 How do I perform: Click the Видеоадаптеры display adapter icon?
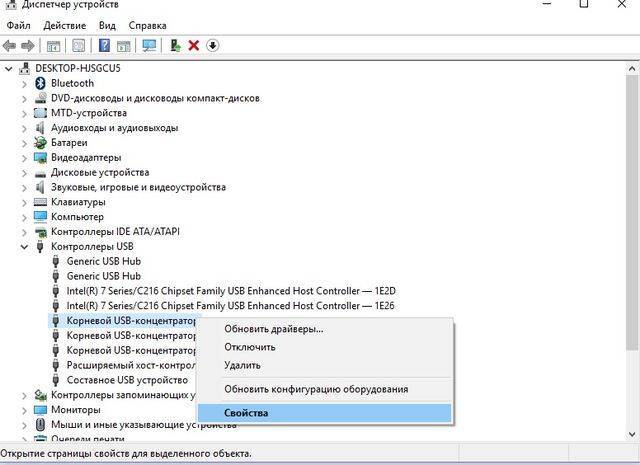40,158
